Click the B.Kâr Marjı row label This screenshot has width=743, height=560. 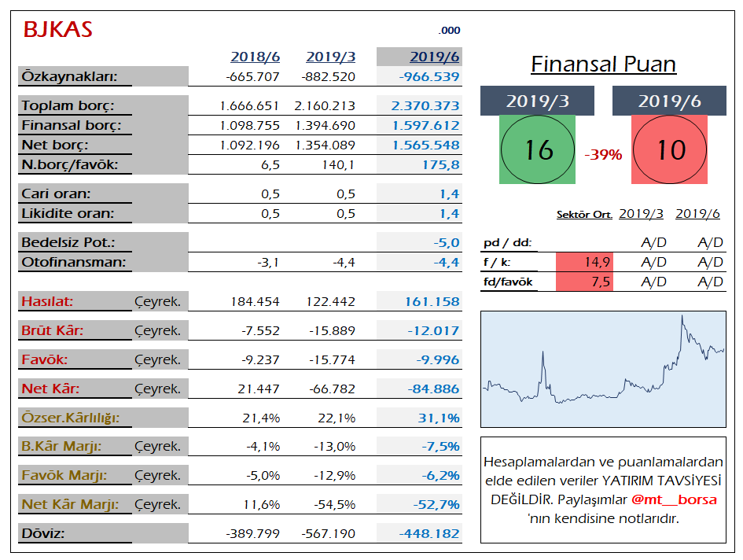[x=61, y=446]
